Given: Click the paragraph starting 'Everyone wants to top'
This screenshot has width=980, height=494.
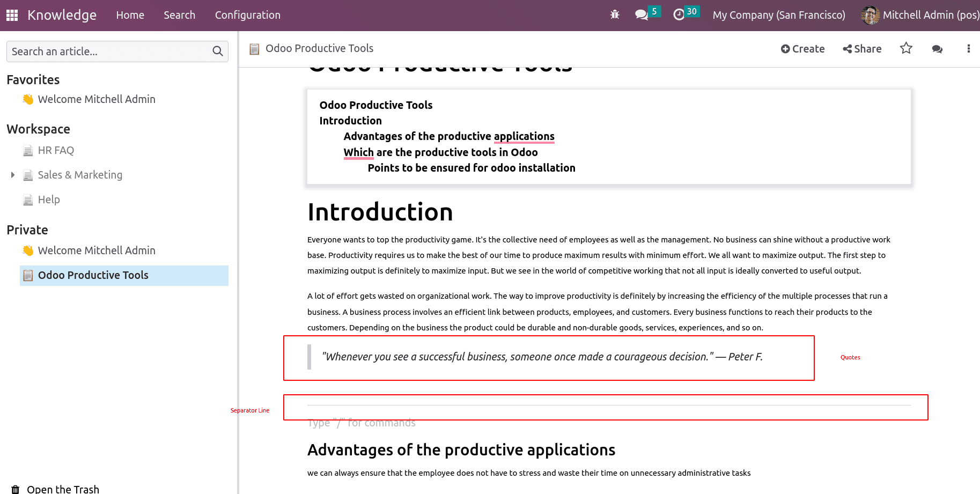Looking at the screenshot, I should click(599, 255).
